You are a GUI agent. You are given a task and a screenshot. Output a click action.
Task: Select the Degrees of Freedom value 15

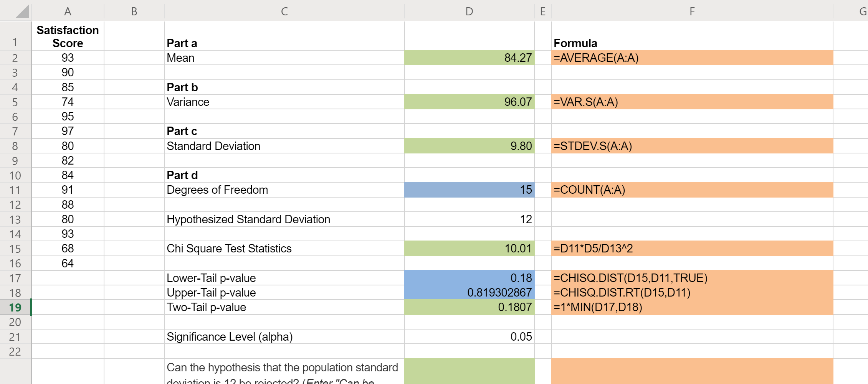(x=469, y=190)
